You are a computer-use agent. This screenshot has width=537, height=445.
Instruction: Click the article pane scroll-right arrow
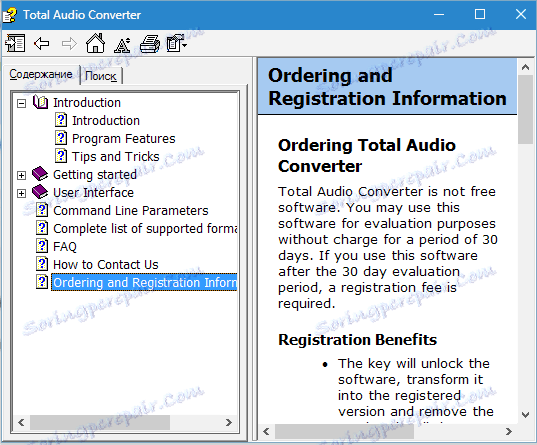coord(509,431)
